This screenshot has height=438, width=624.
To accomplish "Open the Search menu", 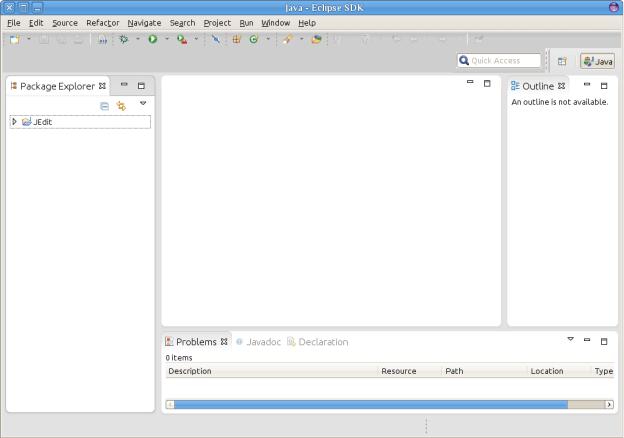I will pos(182,23).
